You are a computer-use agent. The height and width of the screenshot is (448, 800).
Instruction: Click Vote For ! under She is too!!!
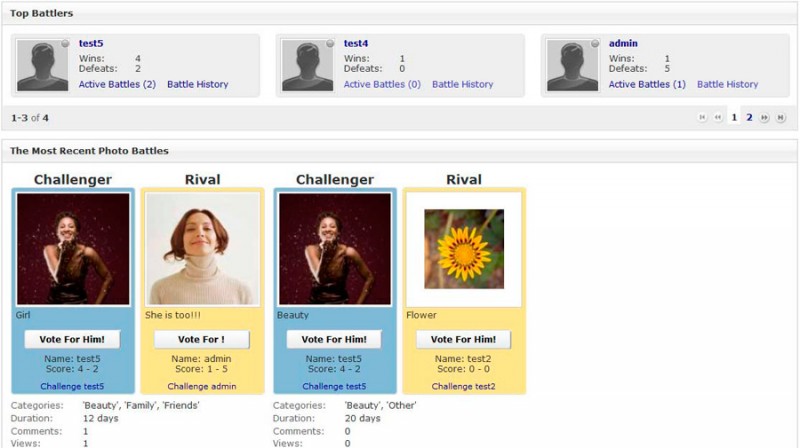tap(202, 339)
